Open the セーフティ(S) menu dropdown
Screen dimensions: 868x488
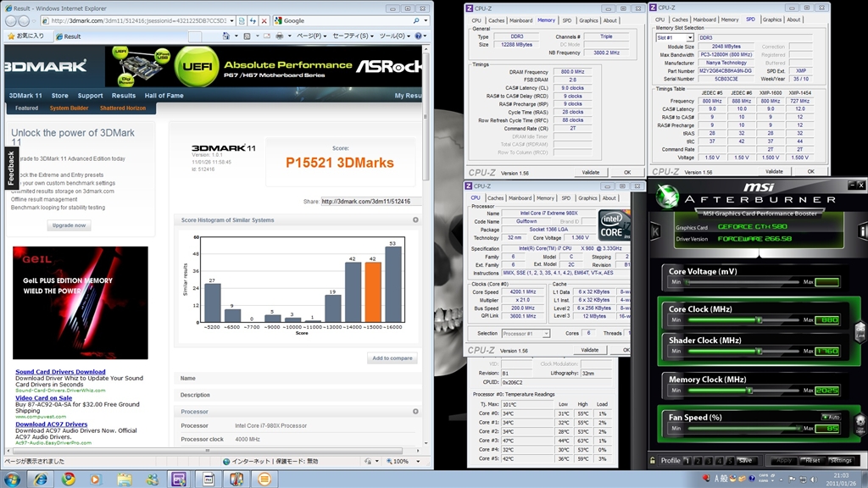point(352,36)
